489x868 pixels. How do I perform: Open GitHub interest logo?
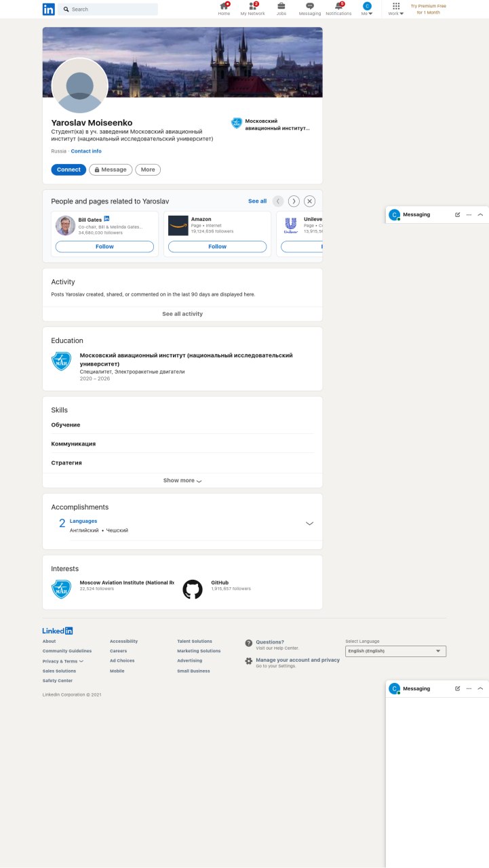coord(193,589)
